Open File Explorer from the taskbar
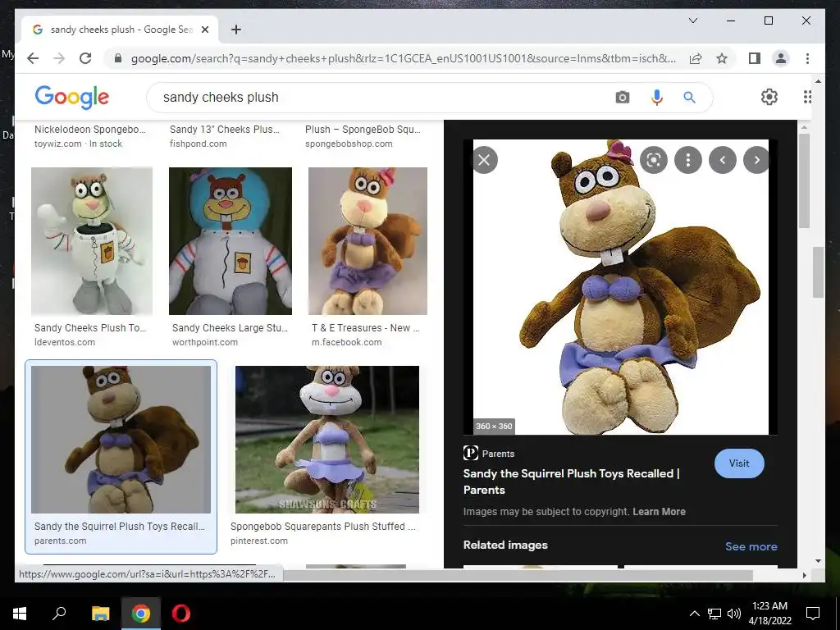The width and height of the screenshot is (840, 630). tap(100, 614)
